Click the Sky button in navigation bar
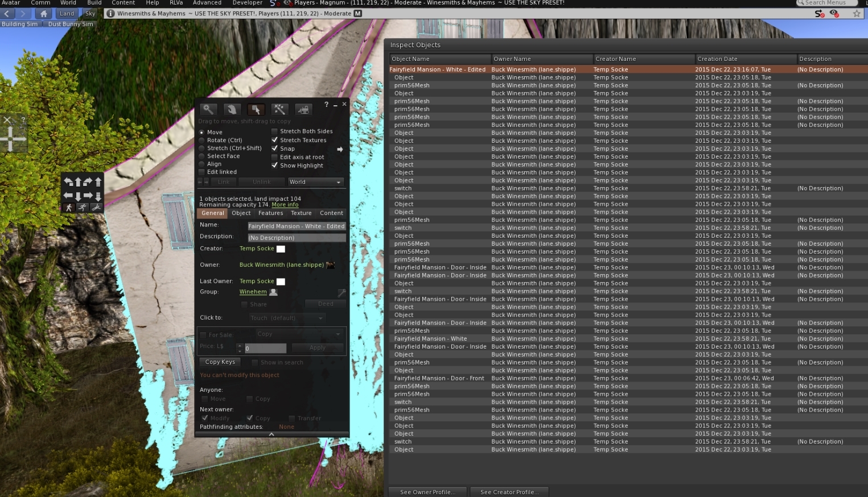This screenshot has height=497, width=868. point(90,14)
